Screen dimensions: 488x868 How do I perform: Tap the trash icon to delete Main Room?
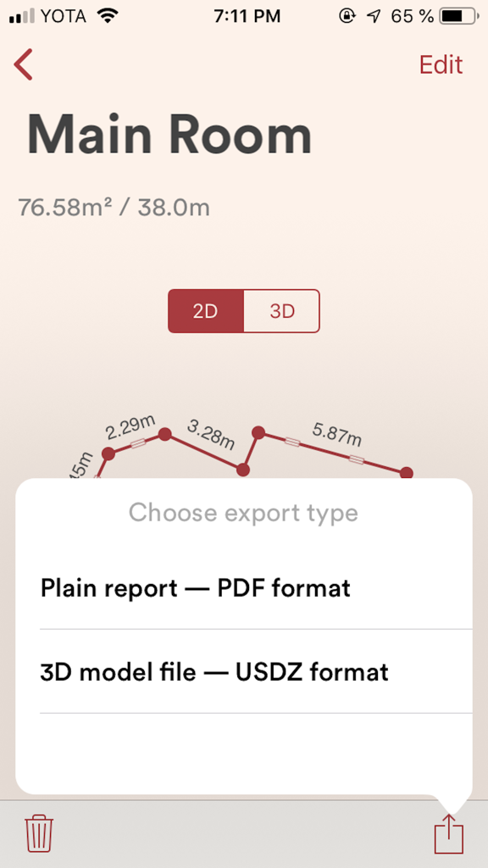[x=39, y=833]
